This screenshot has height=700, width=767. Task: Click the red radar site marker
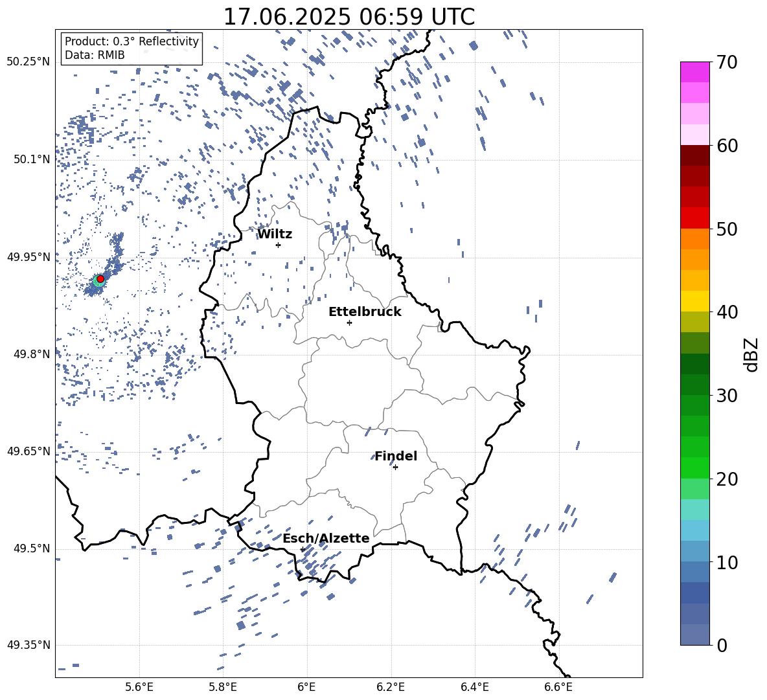(100, 278)
